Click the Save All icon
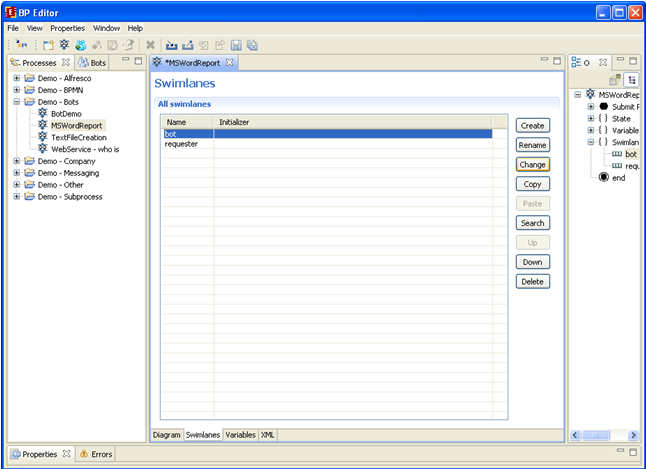646x469 pixels. coord(252,45)
